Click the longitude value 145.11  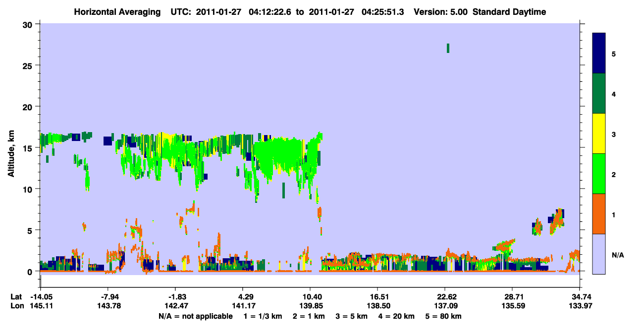[x=41, y=306]
